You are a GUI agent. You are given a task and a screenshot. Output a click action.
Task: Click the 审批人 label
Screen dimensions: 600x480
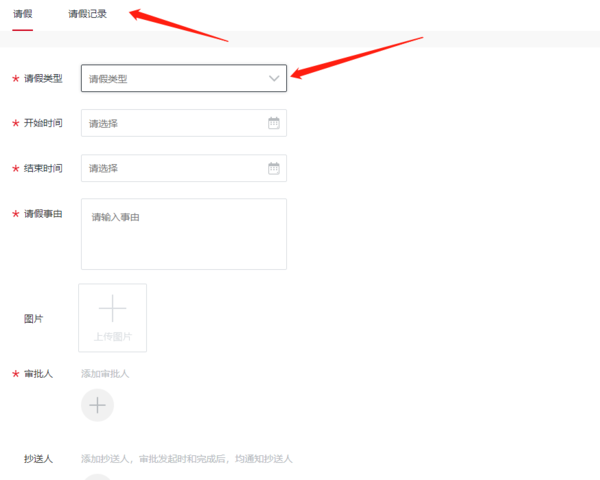coord(38,374)
